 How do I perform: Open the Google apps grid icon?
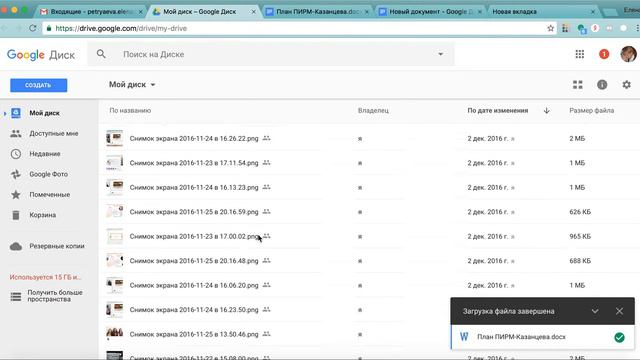[580, 54]
